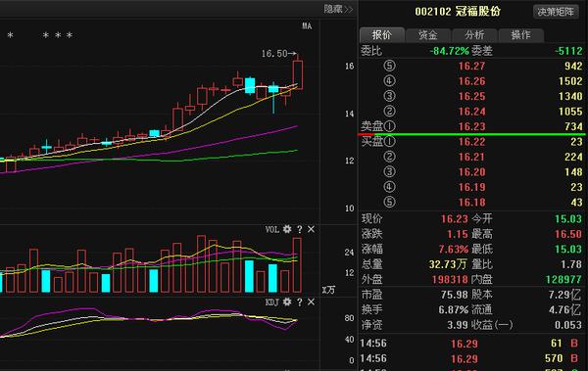The image size is (588, 371).
Task: Switch to the 操作 tab
Action: point(520,35)
